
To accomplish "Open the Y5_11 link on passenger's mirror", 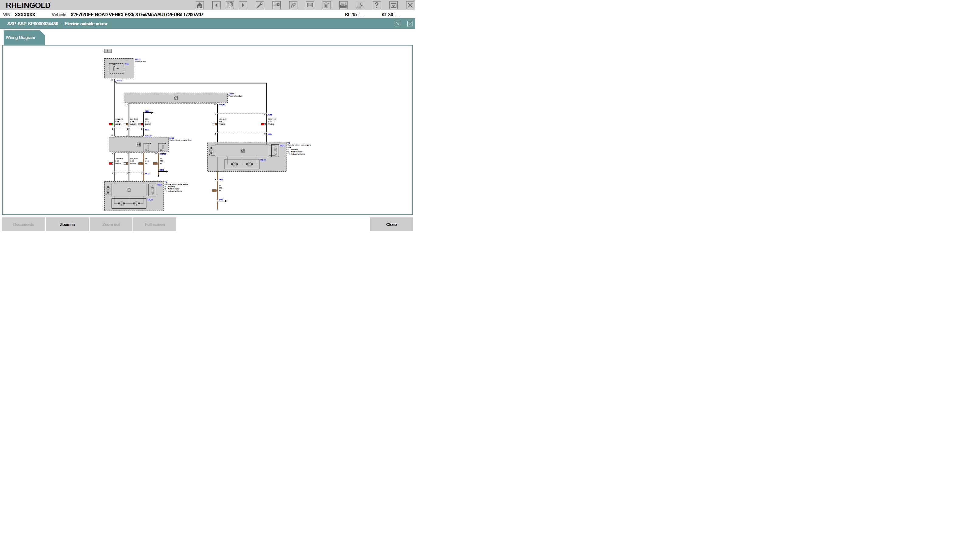I will pos(263,160).
